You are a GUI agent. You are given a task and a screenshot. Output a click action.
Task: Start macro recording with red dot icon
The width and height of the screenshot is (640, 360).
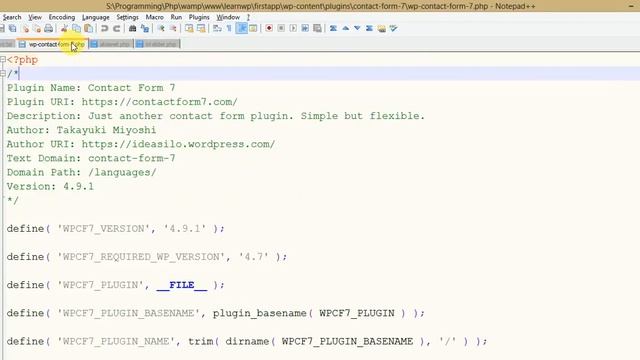pyautogui.click(x=269, y=28)
